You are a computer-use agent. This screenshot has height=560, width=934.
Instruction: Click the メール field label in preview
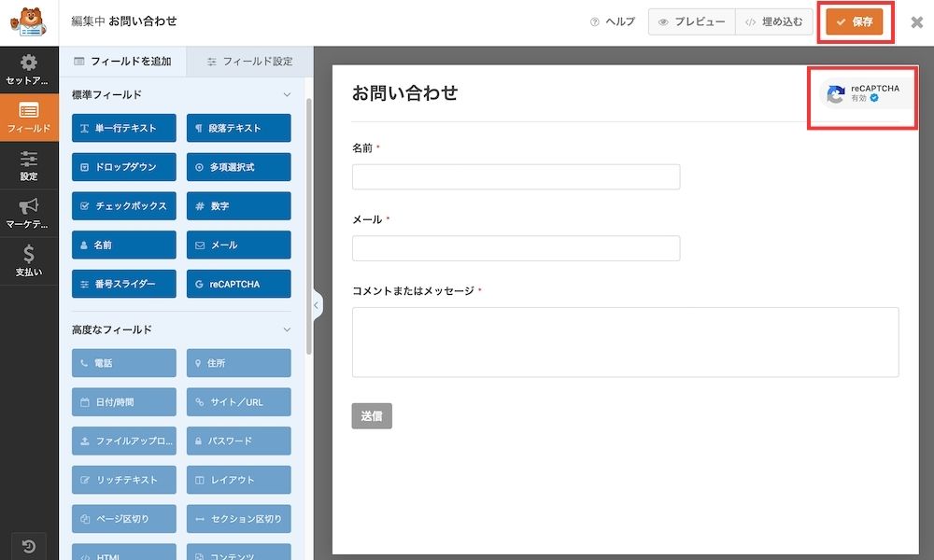pos(367,219)
